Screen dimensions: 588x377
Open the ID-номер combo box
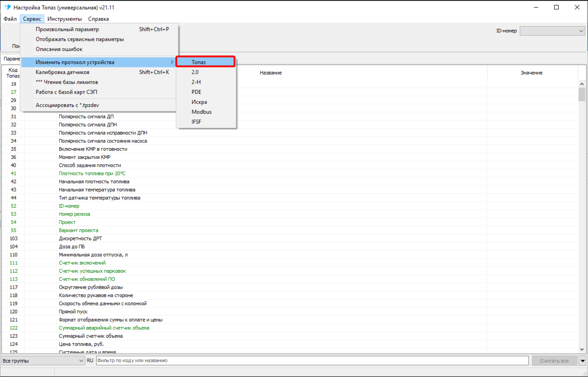tap(552, 31)
